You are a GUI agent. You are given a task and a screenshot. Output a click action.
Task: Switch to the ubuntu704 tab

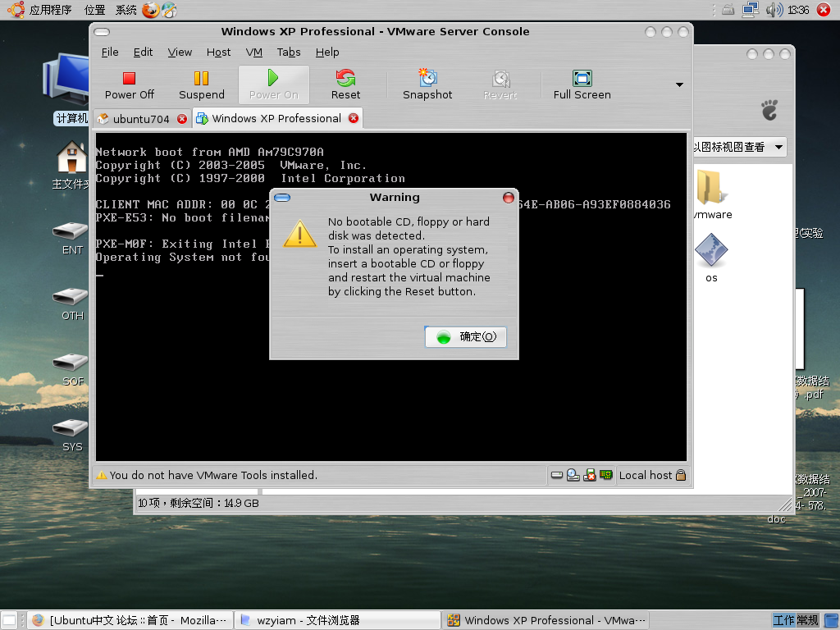point(141,119)
